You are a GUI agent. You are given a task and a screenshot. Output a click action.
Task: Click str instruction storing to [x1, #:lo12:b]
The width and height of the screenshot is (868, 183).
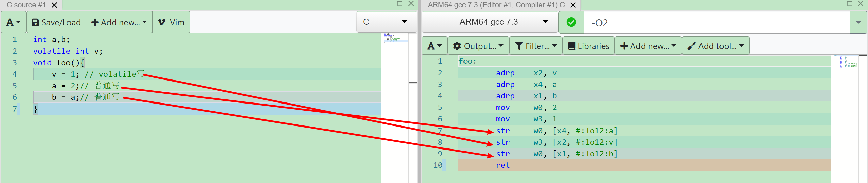coord(557,154)
